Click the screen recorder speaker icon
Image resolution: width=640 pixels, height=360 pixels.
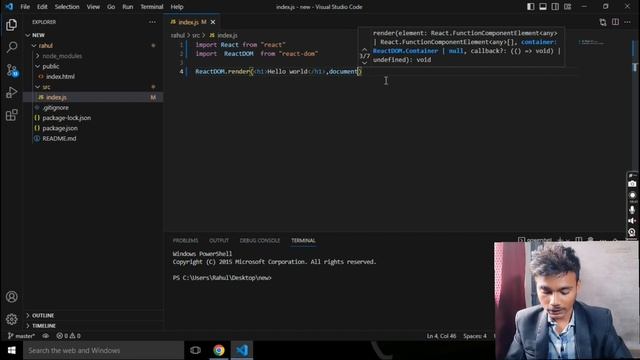click(x=632, y=221)
